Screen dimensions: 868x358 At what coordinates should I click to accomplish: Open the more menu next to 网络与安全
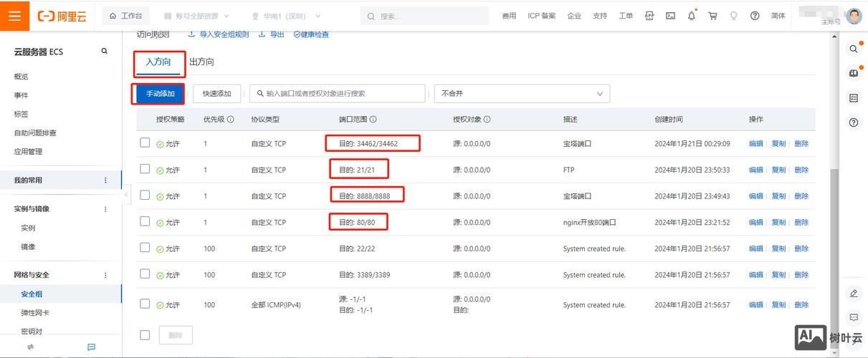105,275
